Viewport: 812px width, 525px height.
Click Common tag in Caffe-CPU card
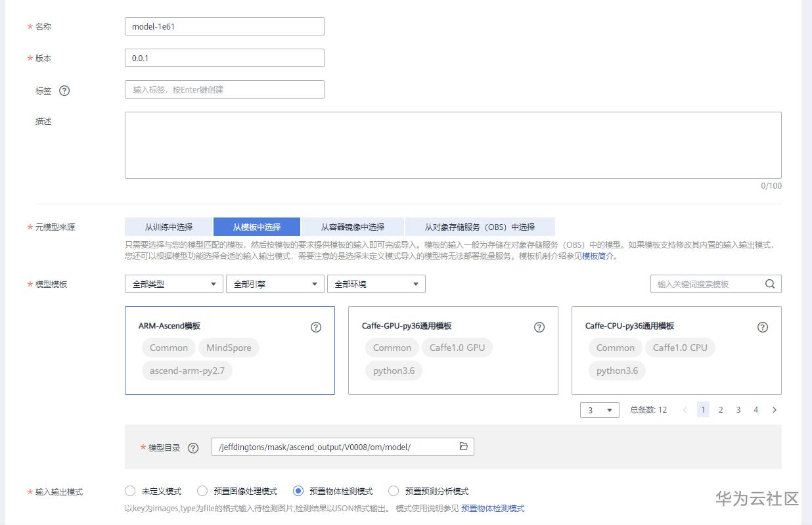pos(616,348)
